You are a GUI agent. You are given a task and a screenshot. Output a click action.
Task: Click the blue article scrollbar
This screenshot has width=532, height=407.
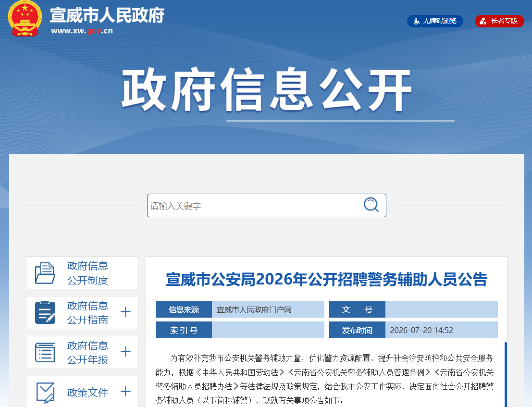(x=506, y=374)
